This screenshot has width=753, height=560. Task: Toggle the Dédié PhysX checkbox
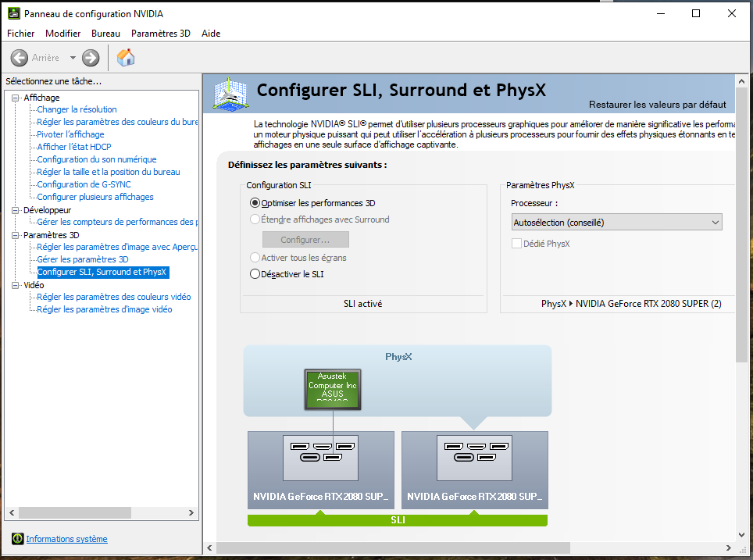pyautogui.click(x=517, y=244)
